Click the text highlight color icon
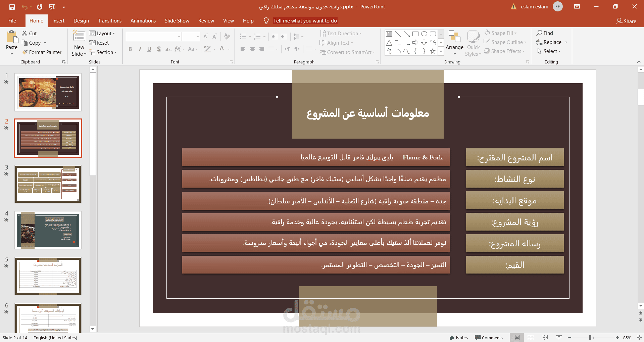 tap(207, 49)
